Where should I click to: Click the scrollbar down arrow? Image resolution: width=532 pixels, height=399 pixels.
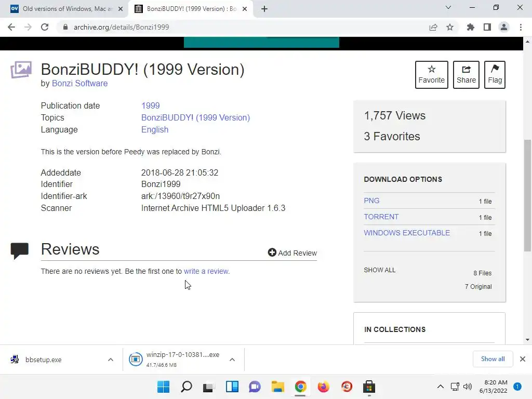527,340
